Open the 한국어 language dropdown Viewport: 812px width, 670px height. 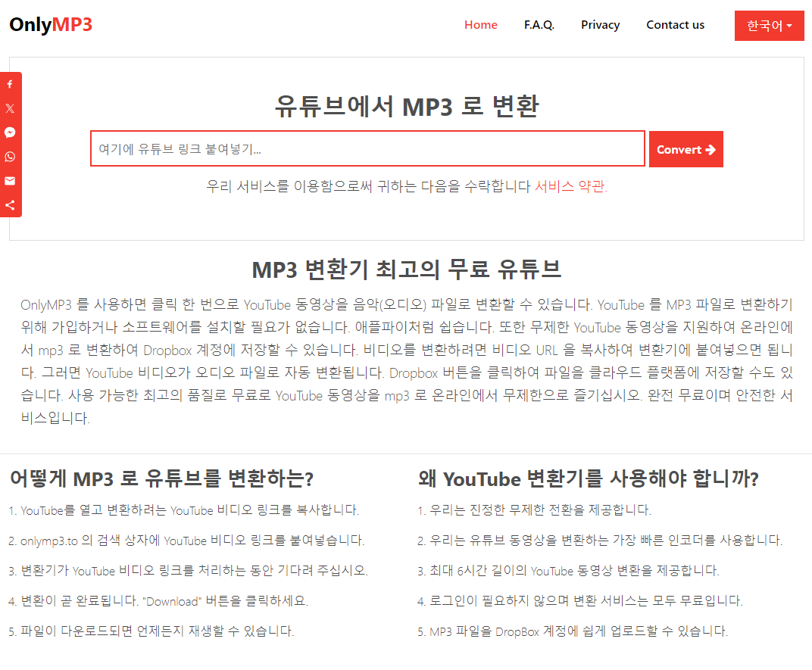point(769,26)
